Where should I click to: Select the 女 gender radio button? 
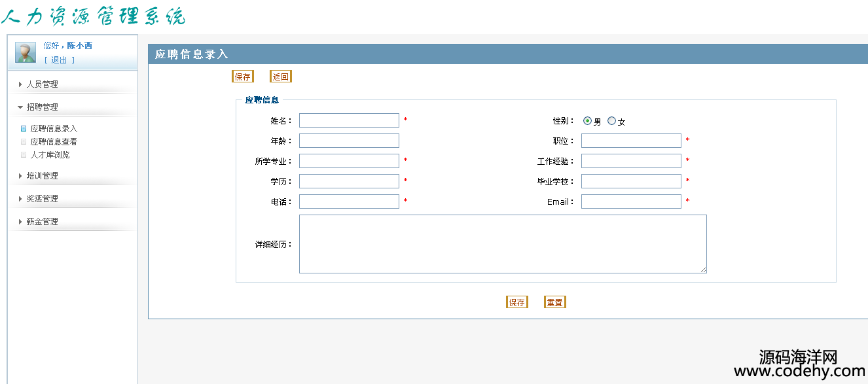point(612,121)
